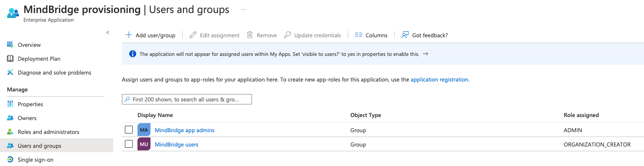Click the Got feedback person icon

pyautogui.click(x=405, y=35)
